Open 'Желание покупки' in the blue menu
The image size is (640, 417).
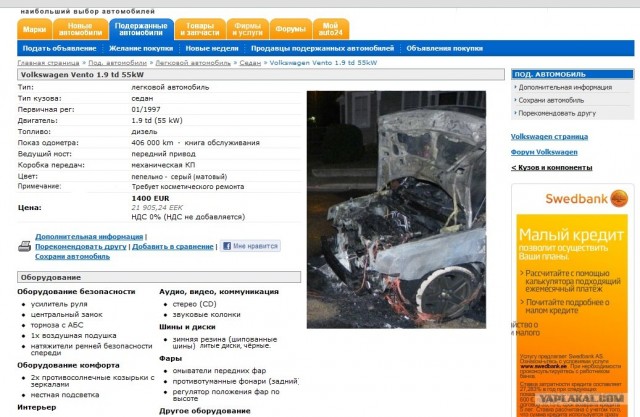pos(141,48)
